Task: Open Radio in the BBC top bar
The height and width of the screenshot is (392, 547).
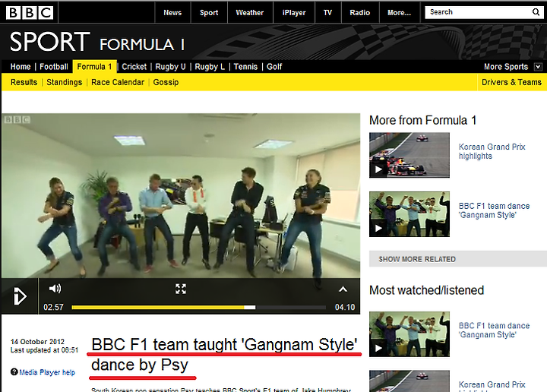Action: point(359,13)
